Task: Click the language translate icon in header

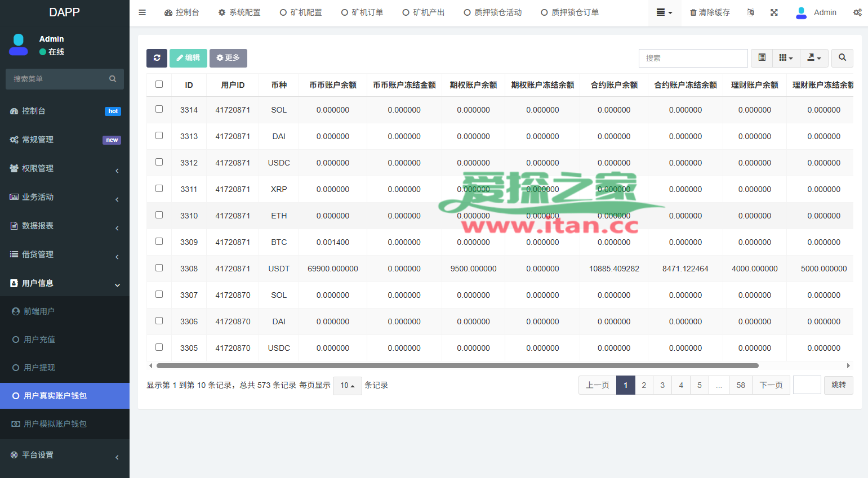Action: pos(750,12)
